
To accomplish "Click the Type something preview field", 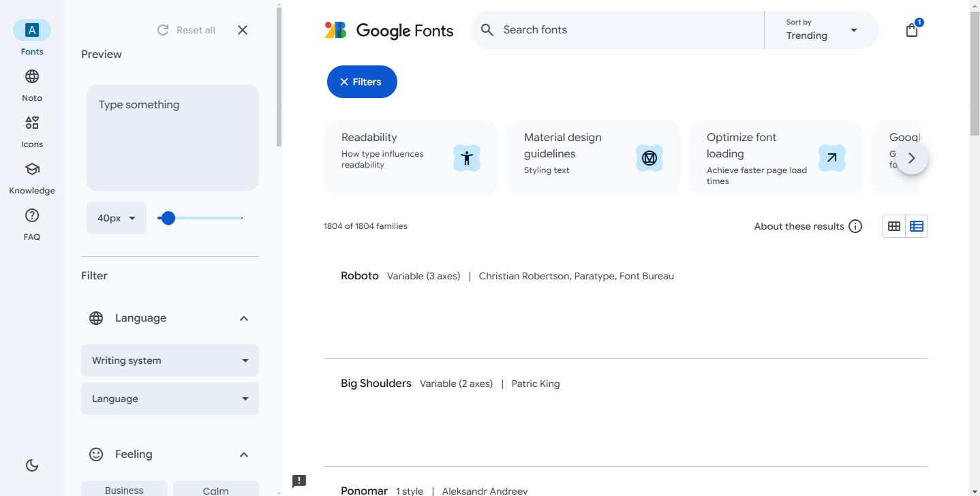I will click(x=172, y=138).
